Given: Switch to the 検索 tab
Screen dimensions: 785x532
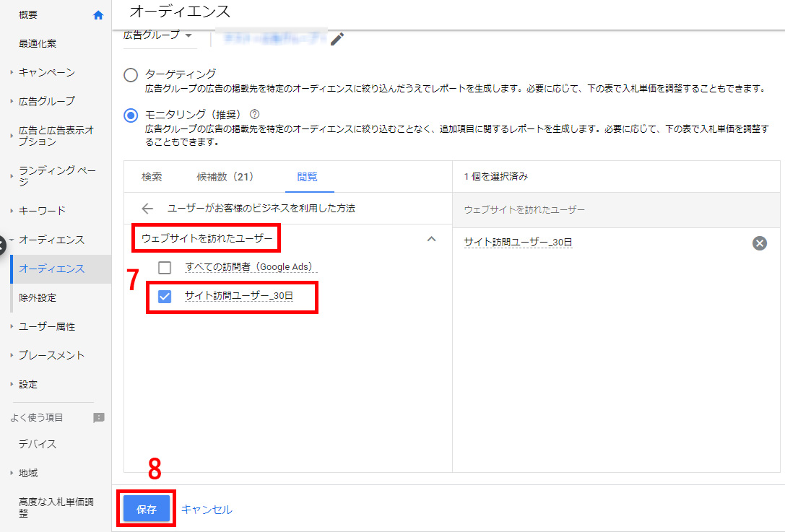Looking at the screenshot, I should click(152, 177).
